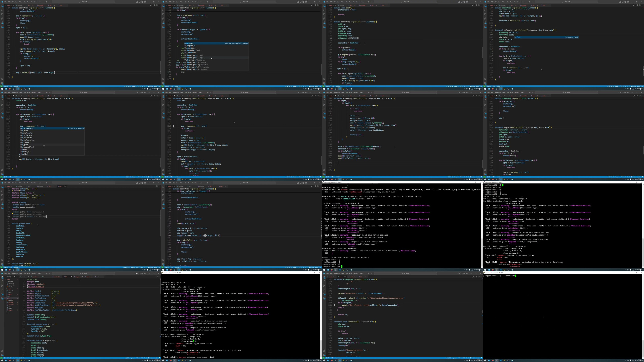The image size is (644, 362).
Task: Click Go Live in file-tree window's status bar
Action: coord(151,358)
